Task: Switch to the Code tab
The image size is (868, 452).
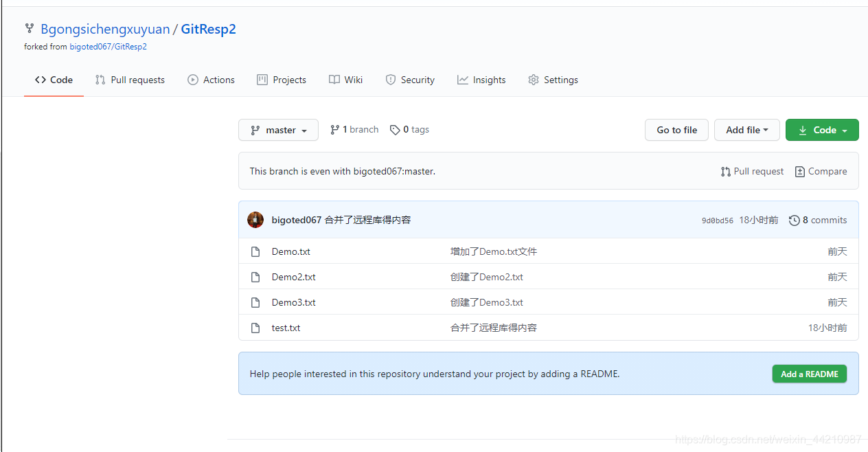Action: click(x=54, y=80)
